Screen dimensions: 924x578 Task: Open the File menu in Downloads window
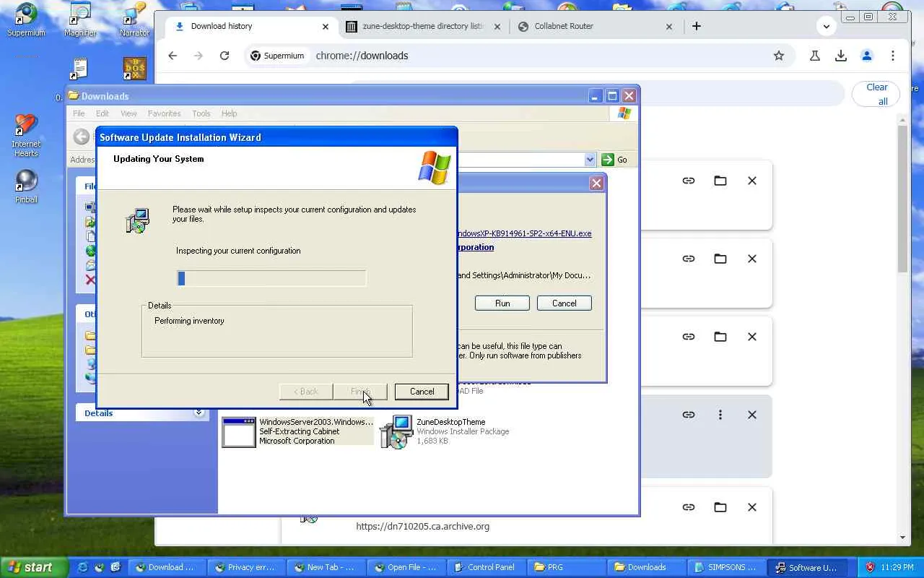pyautogui.click(x=79, y=113)
